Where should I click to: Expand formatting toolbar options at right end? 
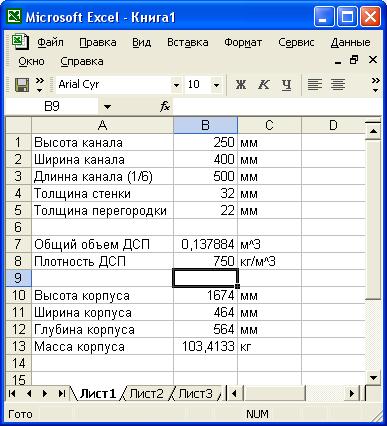pyautogui.click(x=376, y=85)
